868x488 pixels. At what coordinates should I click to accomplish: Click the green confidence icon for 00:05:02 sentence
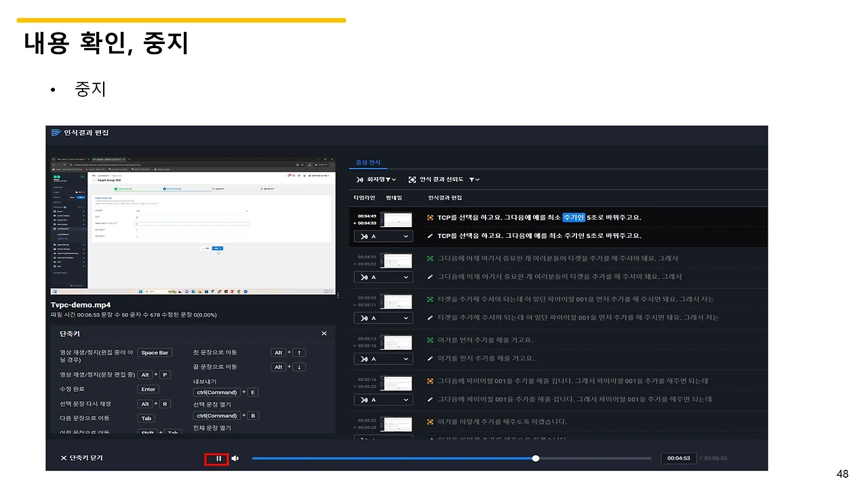(430, 299)
